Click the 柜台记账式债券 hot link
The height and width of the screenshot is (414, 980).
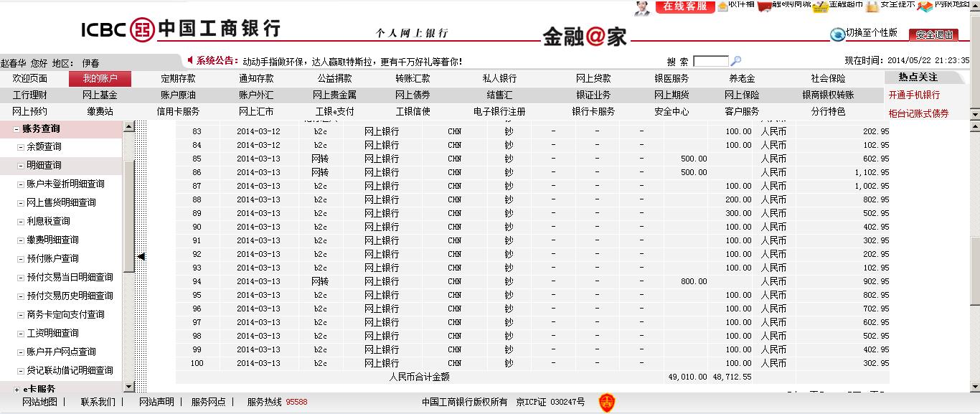pyautogui.click(x=918, y=113)
